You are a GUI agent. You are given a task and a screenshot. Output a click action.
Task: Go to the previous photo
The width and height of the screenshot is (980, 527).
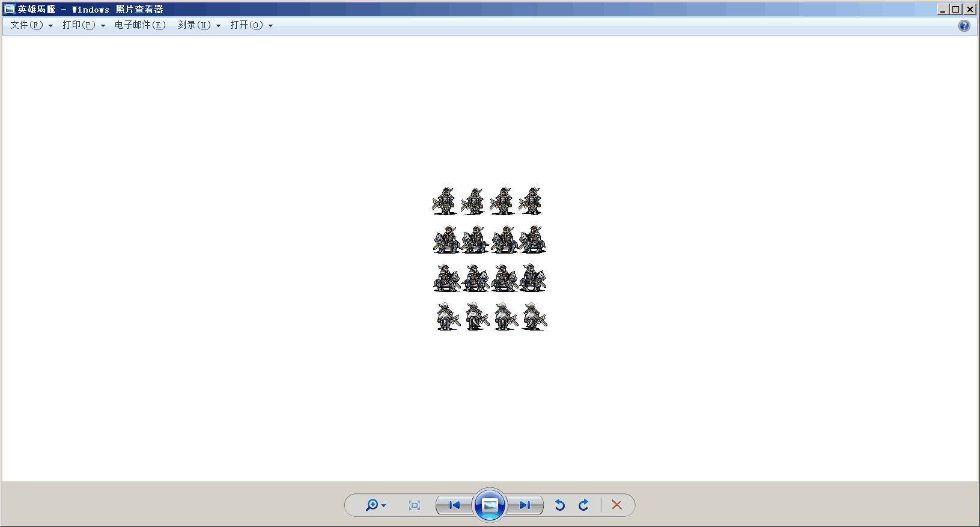(x=454, y=505)
